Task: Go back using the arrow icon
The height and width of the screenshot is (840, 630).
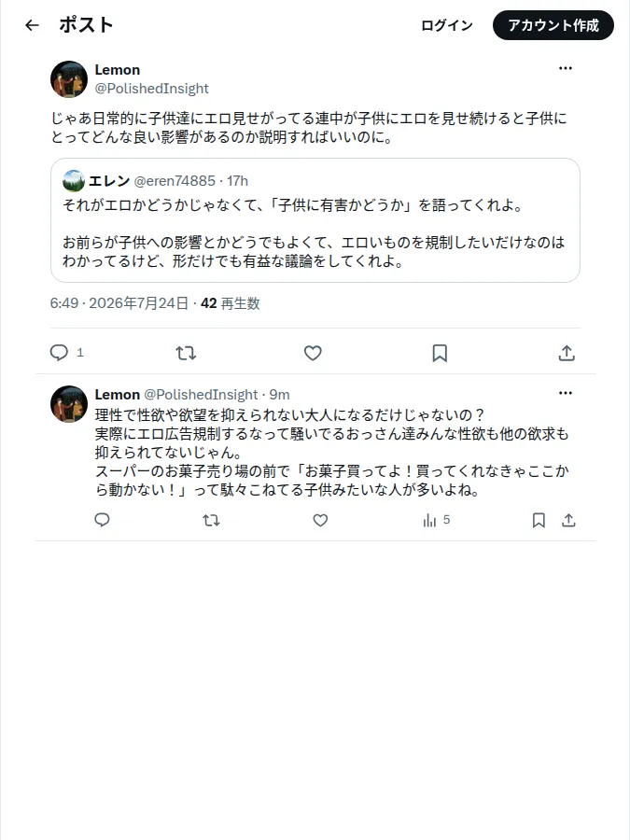Action: [32, 25]
